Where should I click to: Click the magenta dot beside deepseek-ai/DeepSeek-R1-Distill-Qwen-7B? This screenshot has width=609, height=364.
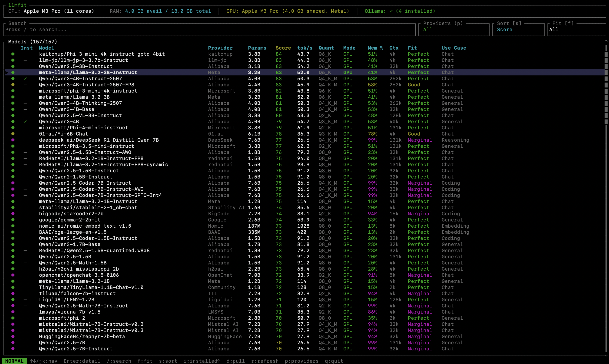13,140
